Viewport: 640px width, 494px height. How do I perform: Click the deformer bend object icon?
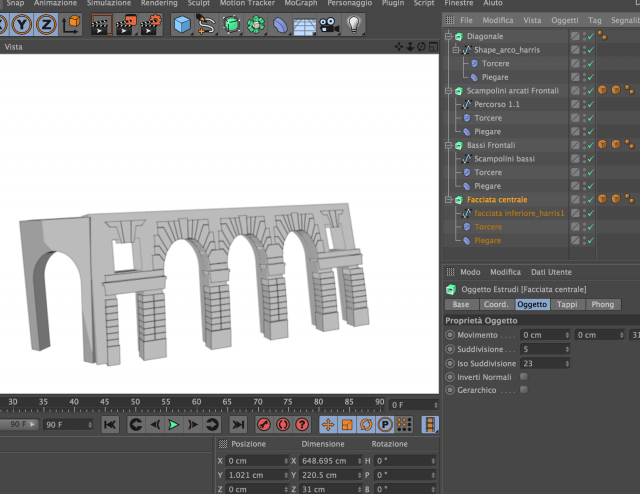(280, 25)
